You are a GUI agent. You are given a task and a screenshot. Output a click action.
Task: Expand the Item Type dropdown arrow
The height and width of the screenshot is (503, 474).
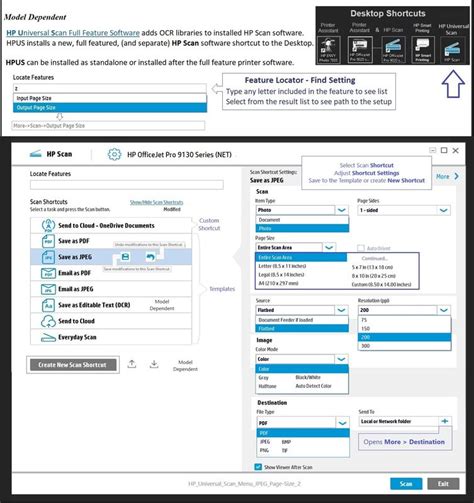[x=341, y=210]
